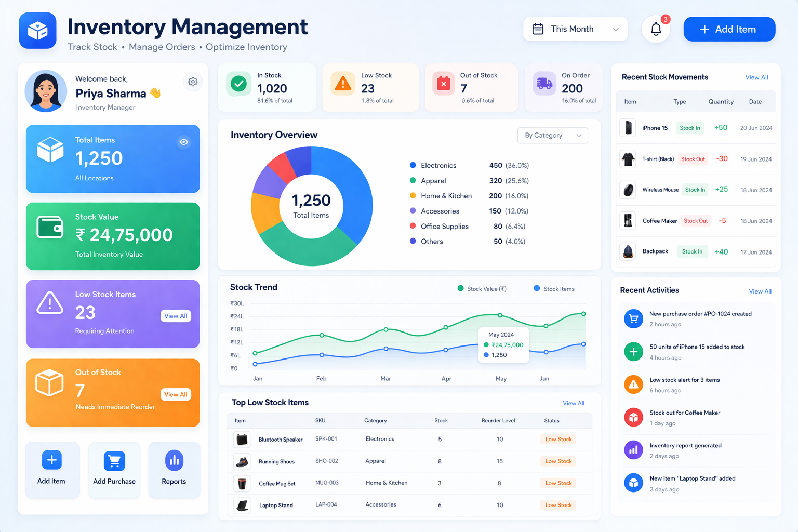Click the Add Purchase cart icon
Image resolution: width=798 pixels, height=532 pixels.
coord(114,460)
